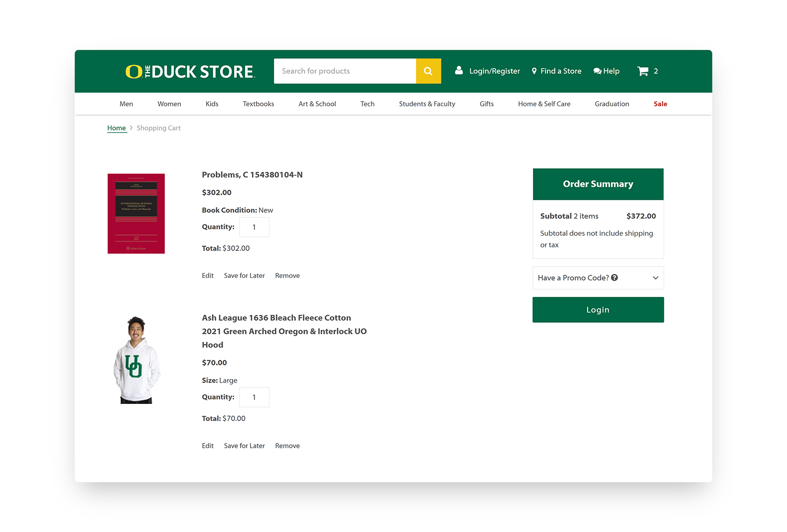Go to Home via breadcrumb link
Image resolution: width=787 pixels, height=532 pixels.
[117, 128]
